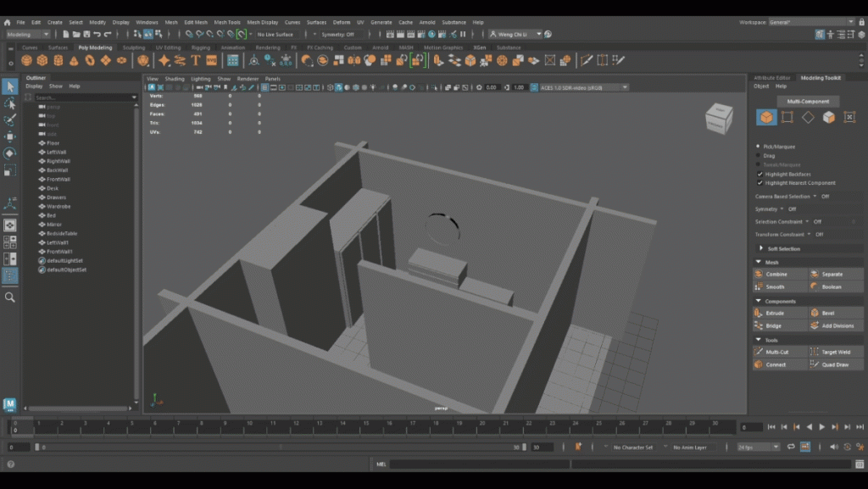Open the Modeling menu set dropdown
The height and width of the screenshot is (489, 868).
click(28, 35)
